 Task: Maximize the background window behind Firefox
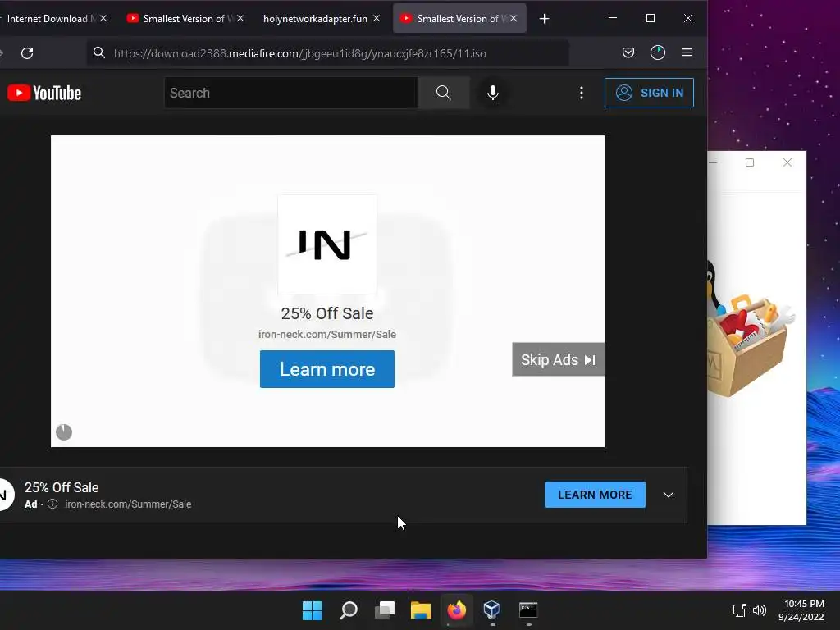point(750,162)
